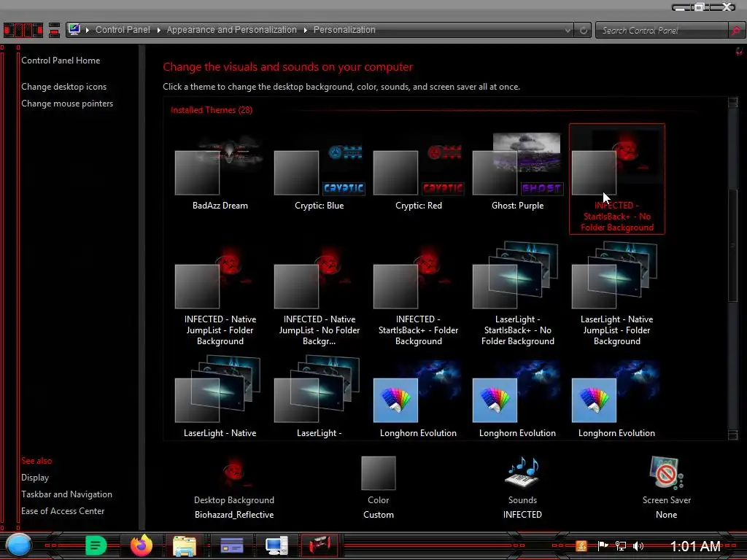Open Taskbar and Navigation link
747x560 pixels.
point(66,494)
